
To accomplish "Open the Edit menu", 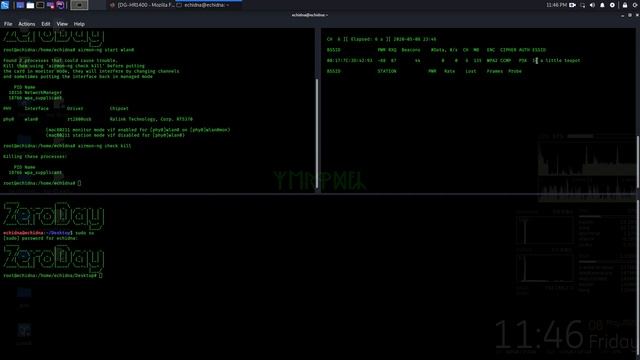I will (46, 24).
